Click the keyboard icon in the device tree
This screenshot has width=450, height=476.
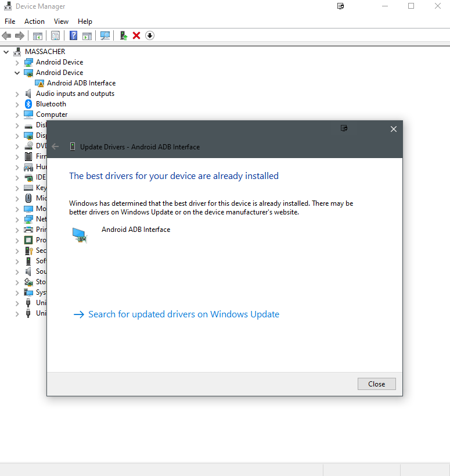(28, 188)
